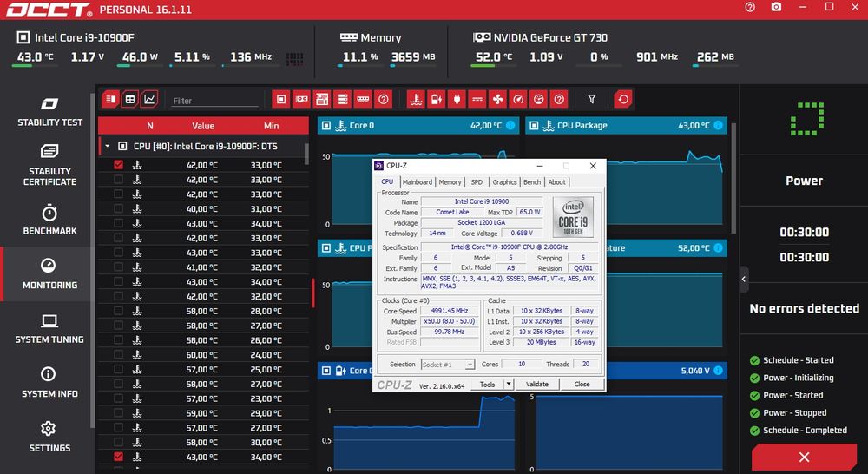Sort by the Value column header
868x474 pixels.
point(203,126)
